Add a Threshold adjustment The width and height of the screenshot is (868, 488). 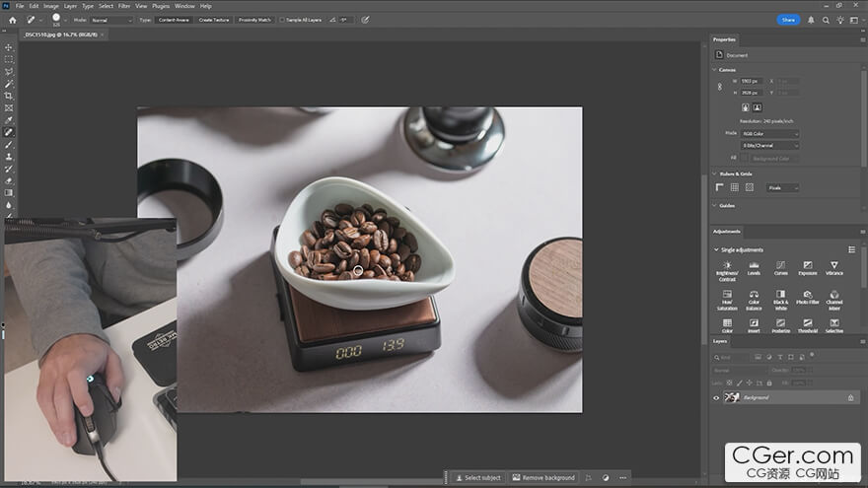(x=808, y=326)
